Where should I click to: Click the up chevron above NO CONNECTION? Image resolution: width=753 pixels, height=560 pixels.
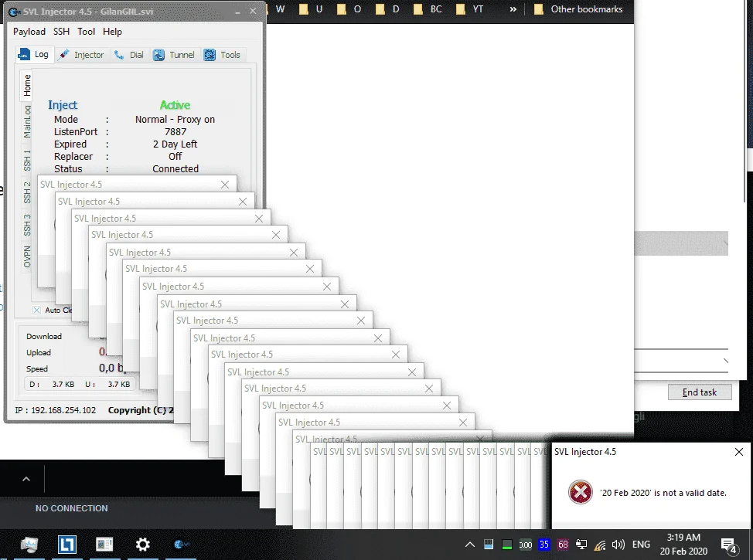(x=26, y=479)
